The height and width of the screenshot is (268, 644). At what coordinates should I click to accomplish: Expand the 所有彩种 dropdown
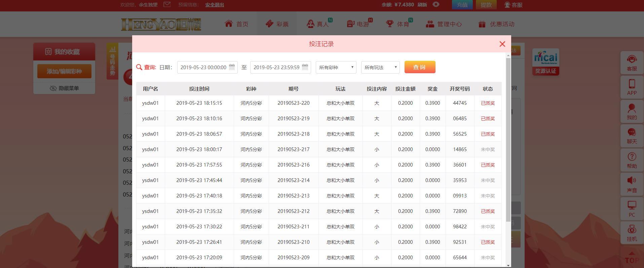(x=336, y=67)
